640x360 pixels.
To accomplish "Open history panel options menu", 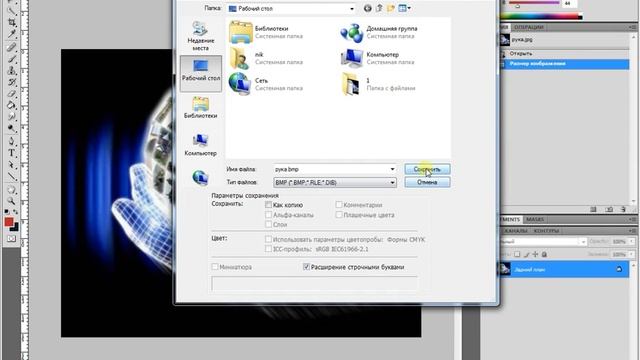I will coord(633,27).
